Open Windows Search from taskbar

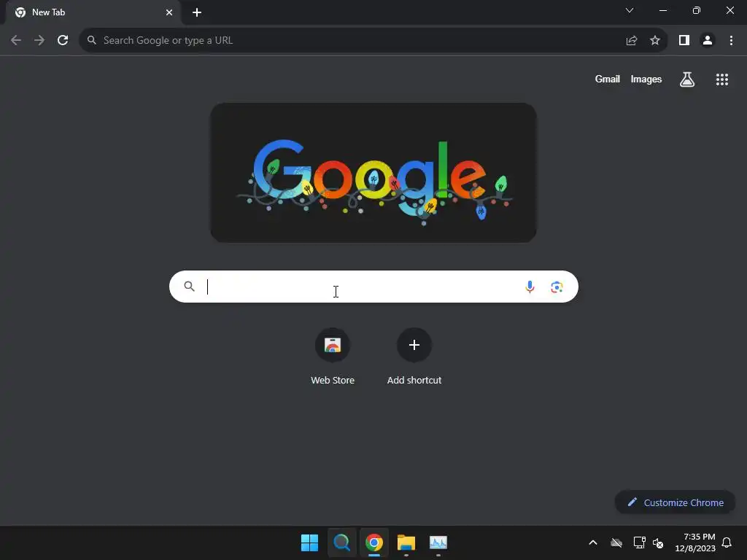point(341,542)
